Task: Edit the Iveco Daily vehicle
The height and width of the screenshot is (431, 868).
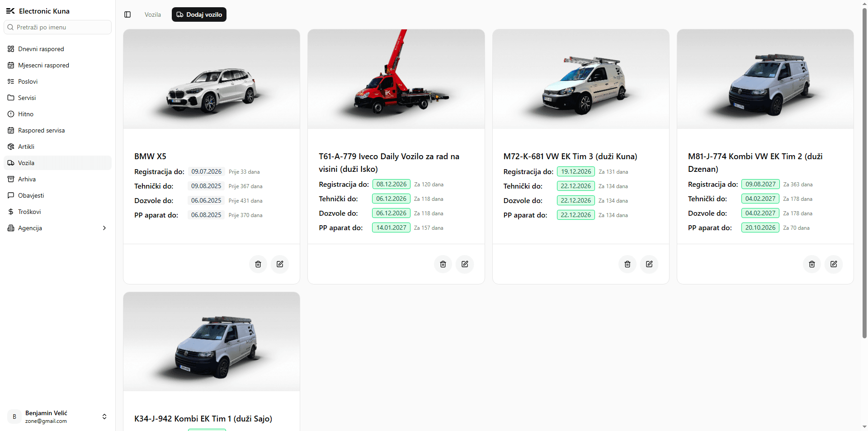Action: (465, 264)
